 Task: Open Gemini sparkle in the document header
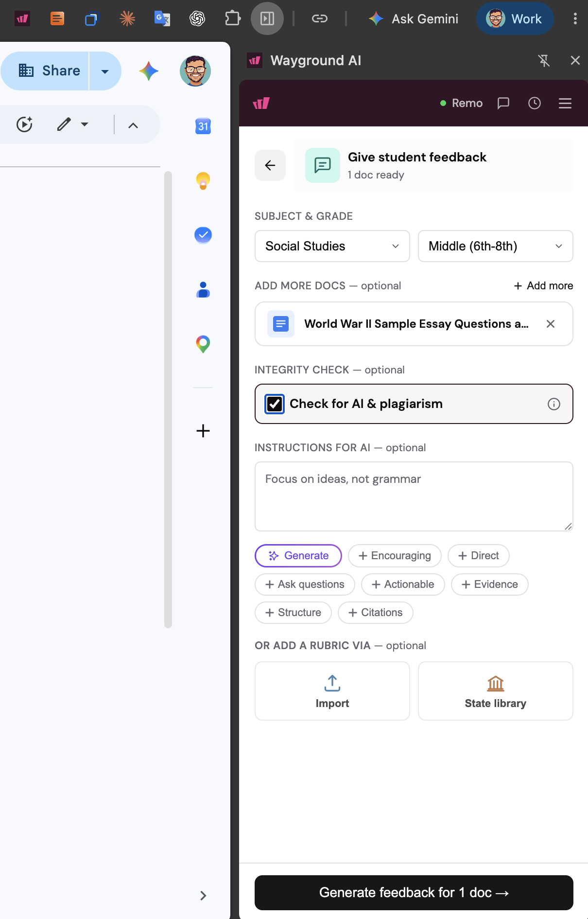click(149, 71)
